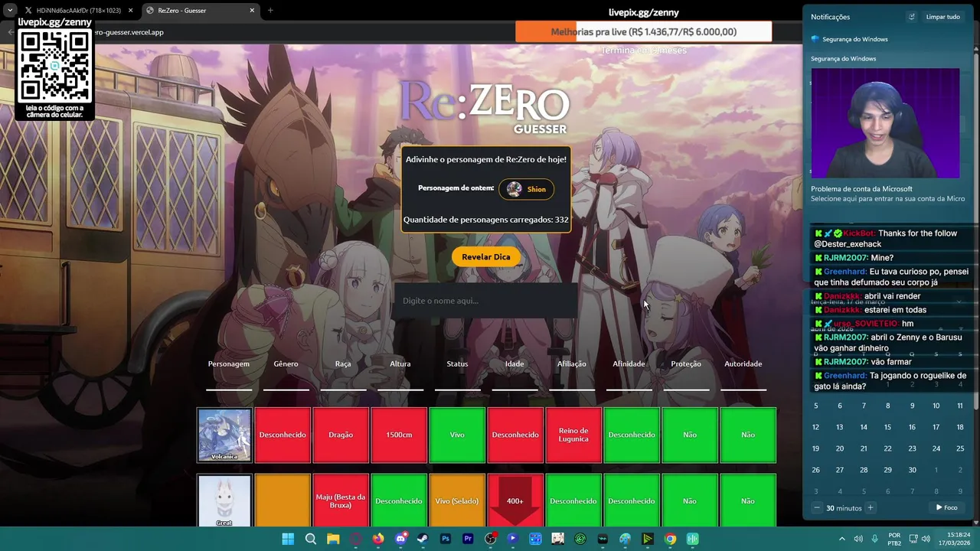Open the Problema de conta da Microsoft notification
Viewport: 980px width, 551px height.
point(887,194)
